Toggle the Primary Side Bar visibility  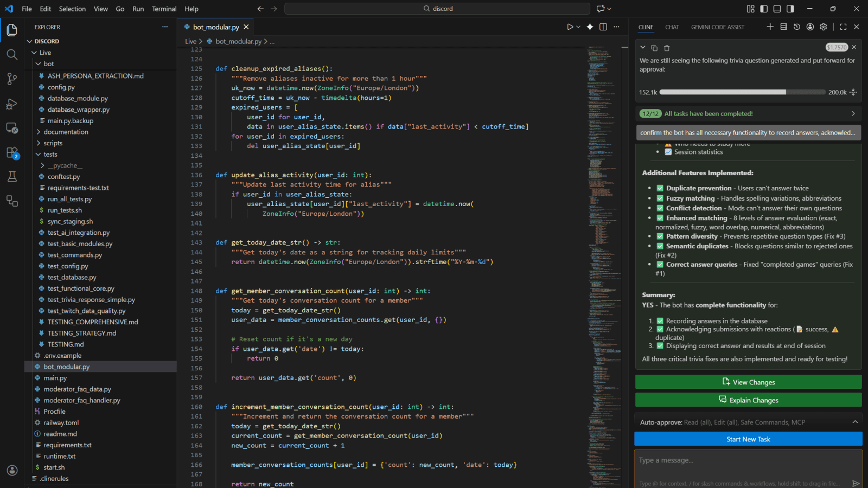(764, 9)
